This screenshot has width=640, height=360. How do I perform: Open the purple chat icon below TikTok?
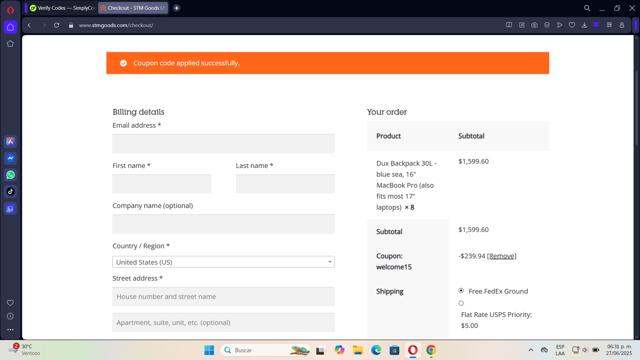10,209
